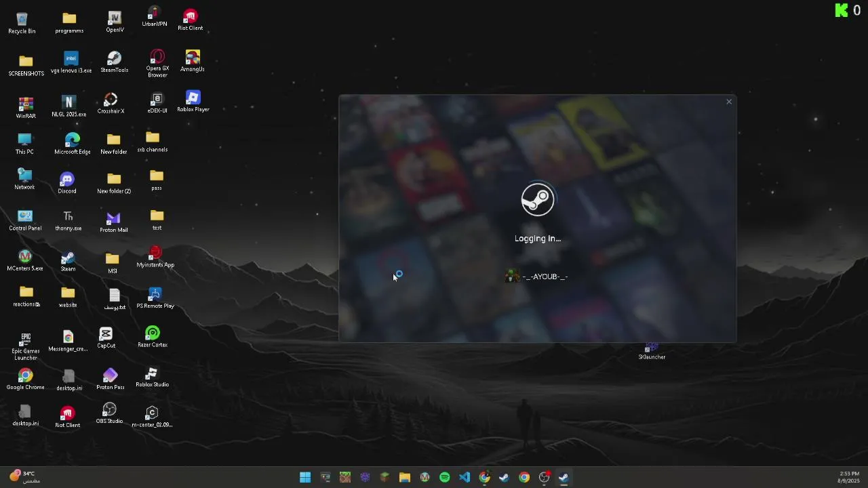This screenshot has height=488, width=868.
Task: Select the Steam desktop shortcut
Action: click(x=68, y=262)
